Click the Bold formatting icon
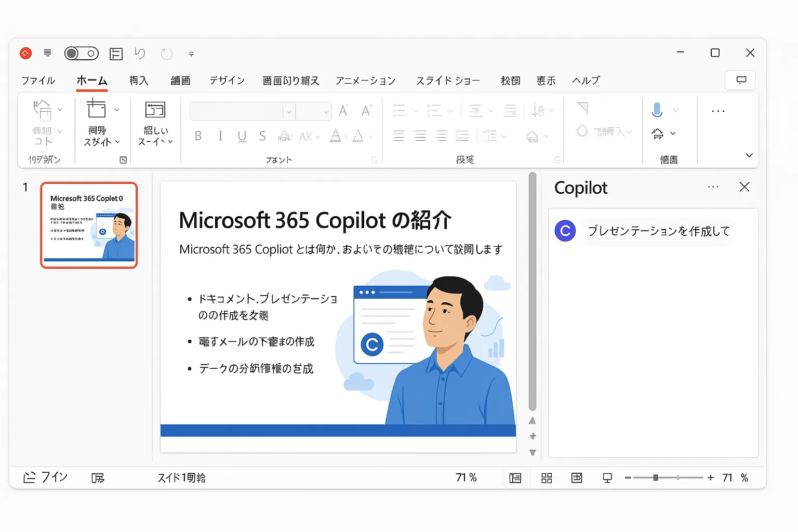 coord(198,136)
